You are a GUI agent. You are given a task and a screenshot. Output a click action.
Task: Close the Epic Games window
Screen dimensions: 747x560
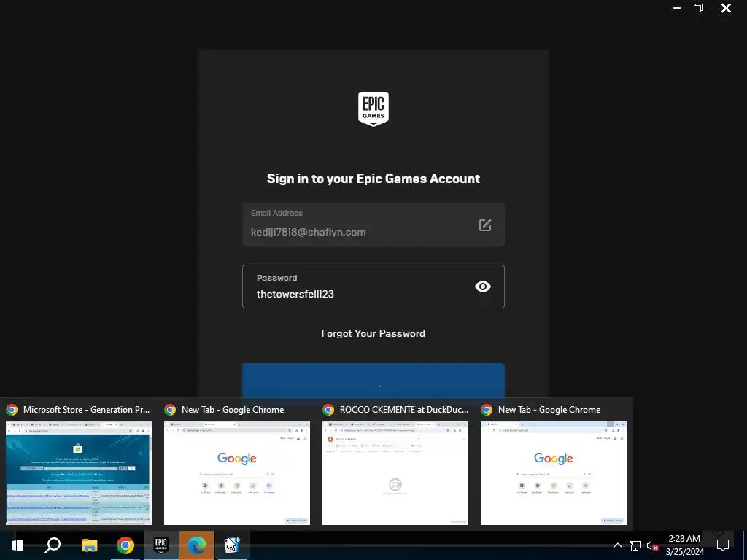[x=726, y=8]
